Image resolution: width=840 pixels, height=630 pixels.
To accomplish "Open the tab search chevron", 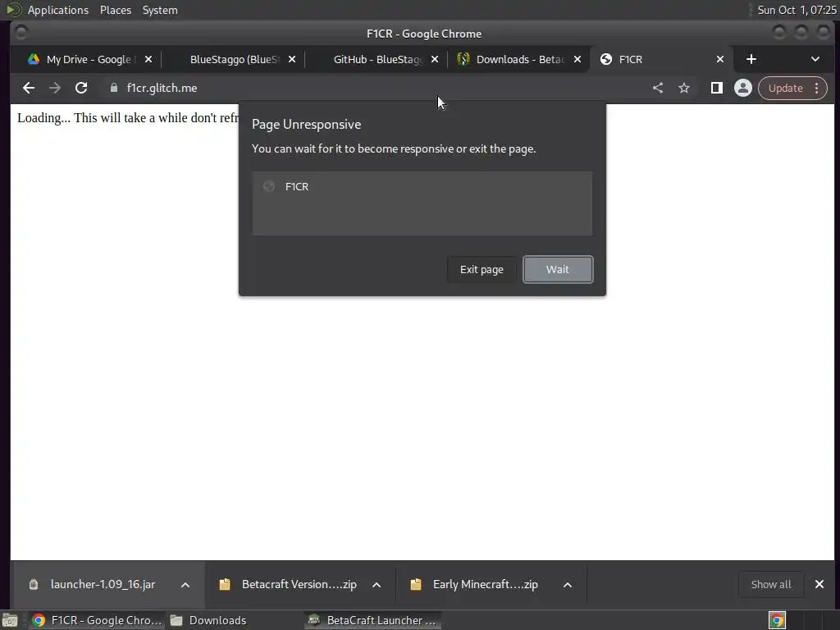I will tap(815, 59).
